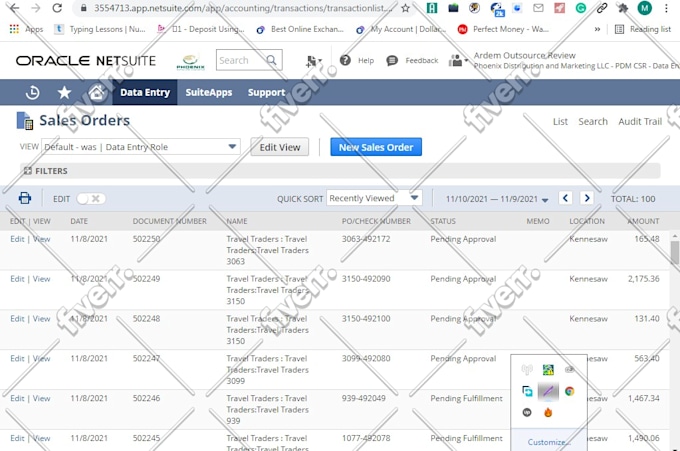The width and height of the screenshot is (680, 451).
Task: Open the Typing Lessons bookmark
Action: coord(101,29)
